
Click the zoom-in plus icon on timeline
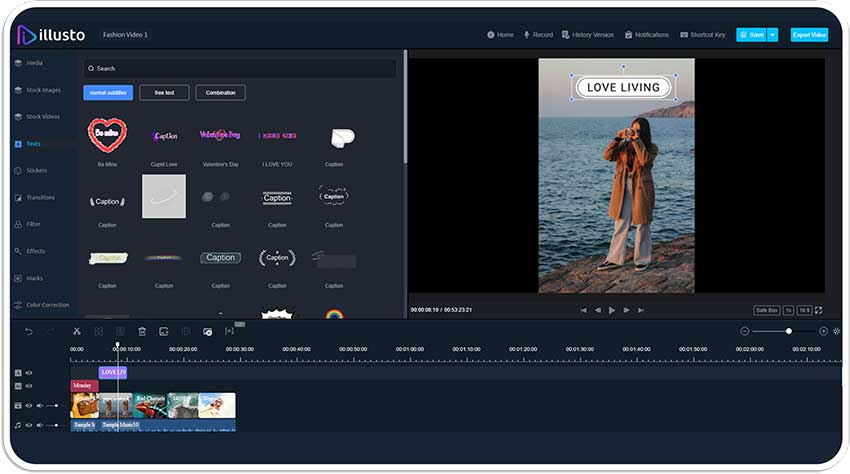823,331
